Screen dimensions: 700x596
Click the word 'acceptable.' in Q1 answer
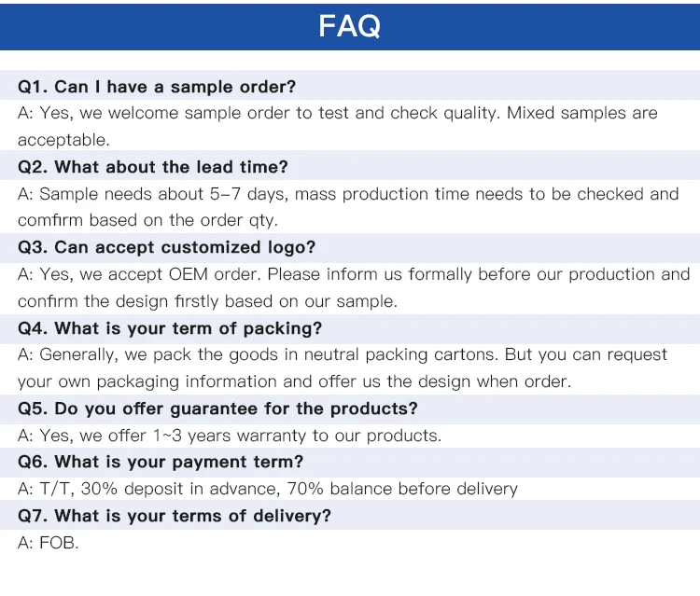tap(63, 140)
